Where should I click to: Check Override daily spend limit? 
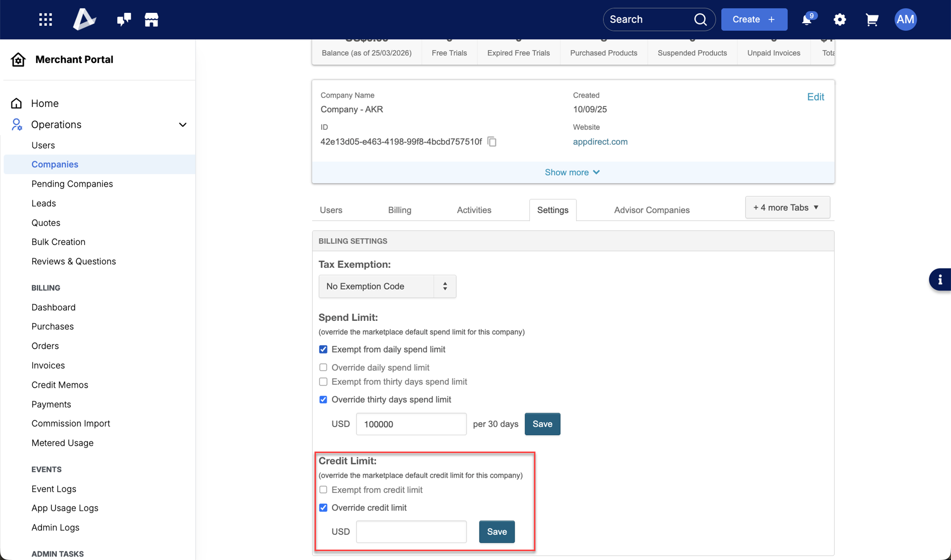[323, 367]
